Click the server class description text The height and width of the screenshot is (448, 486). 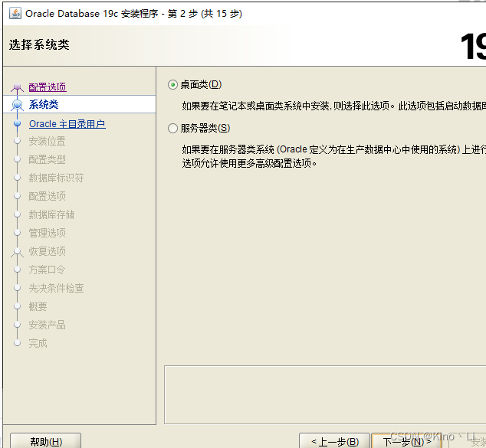point(333,156)
